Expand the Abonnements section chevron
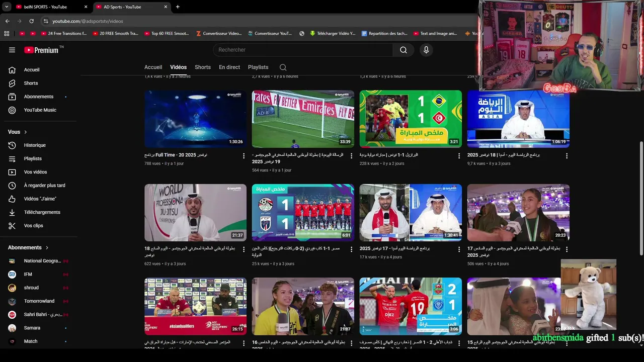The height and width of the screenshot is (362, 644). pos(47,247)
